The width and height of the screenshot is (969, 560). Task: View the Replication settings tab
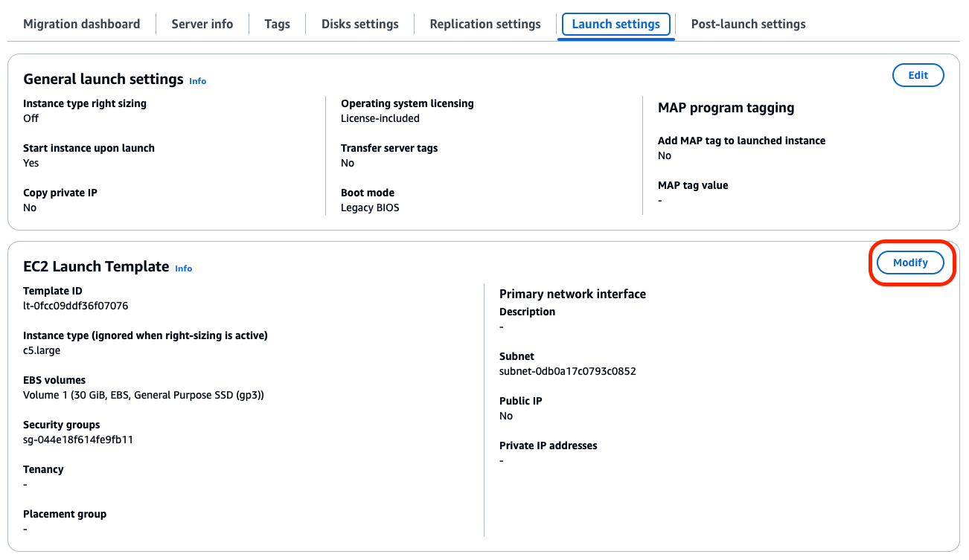485,24
